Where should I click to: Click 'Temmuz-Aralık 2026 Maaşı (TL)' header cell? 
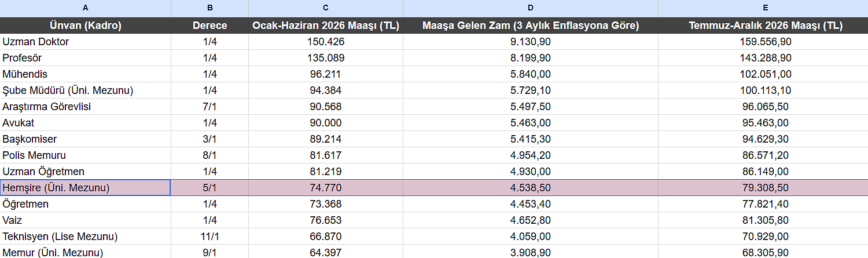765,26
